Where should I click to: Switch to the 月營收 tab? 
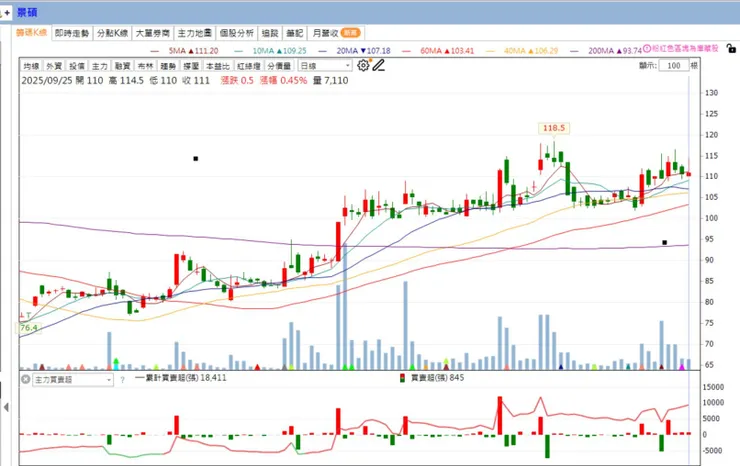point(336,33)
